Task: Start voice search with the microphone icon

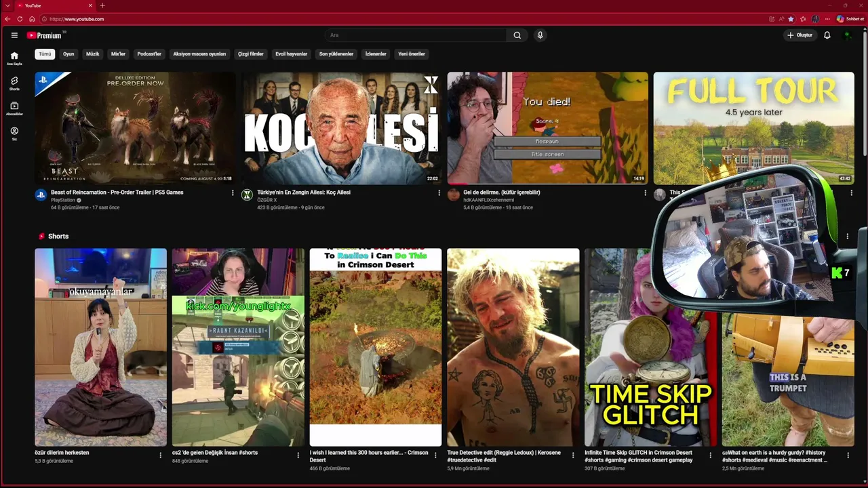Action: [540, 35]
